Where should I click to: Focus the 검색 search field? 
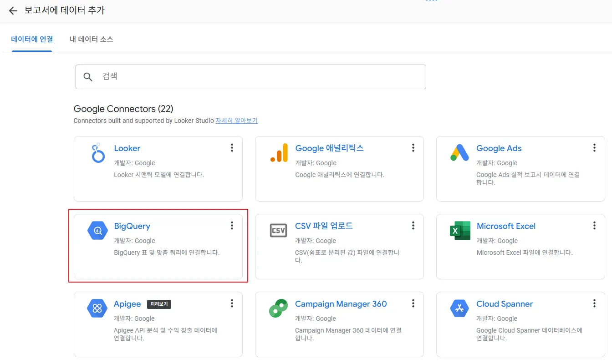point(251,76)
